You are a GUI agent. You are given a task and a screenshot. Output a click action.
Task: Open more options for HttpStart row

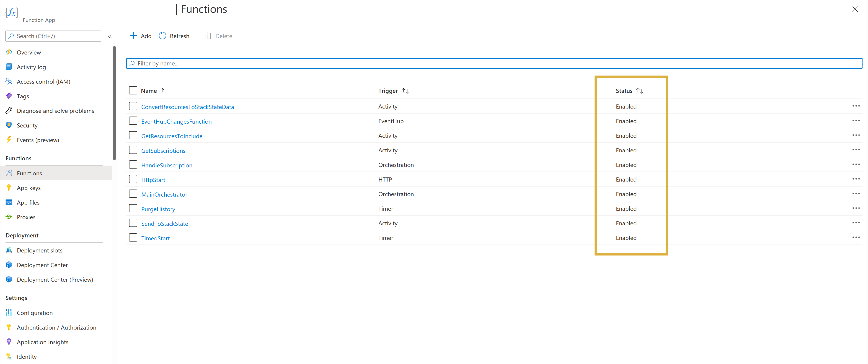point(856,179)
